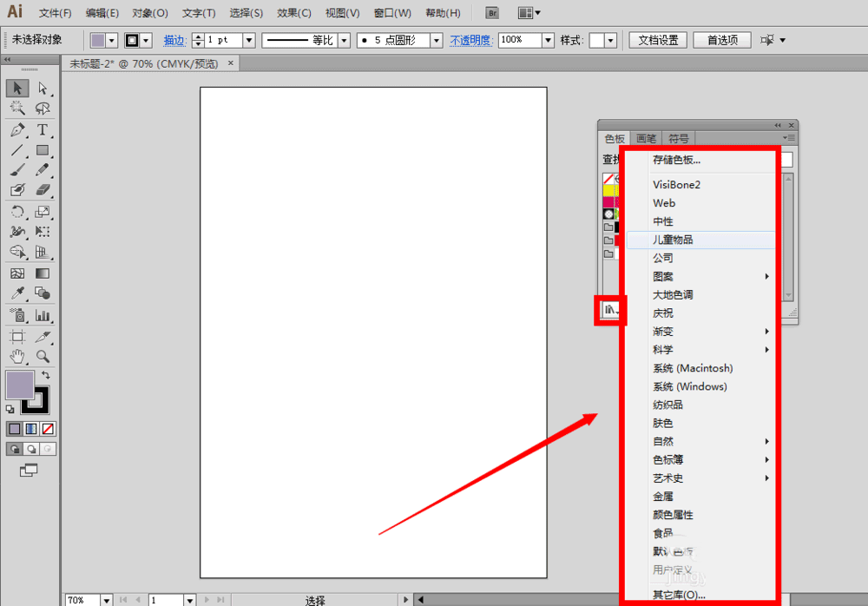The height and width of the screenshot is (606, 868).
Task: Select the Shape Builder tool
Action: (17, 252)
